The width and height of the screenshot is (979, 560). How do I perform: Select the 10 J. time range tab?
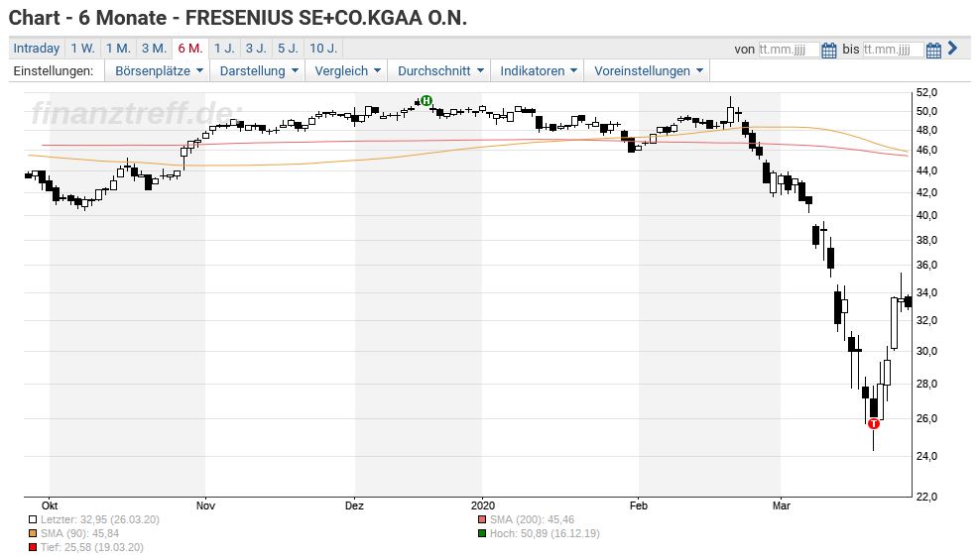tap(322, 48)
